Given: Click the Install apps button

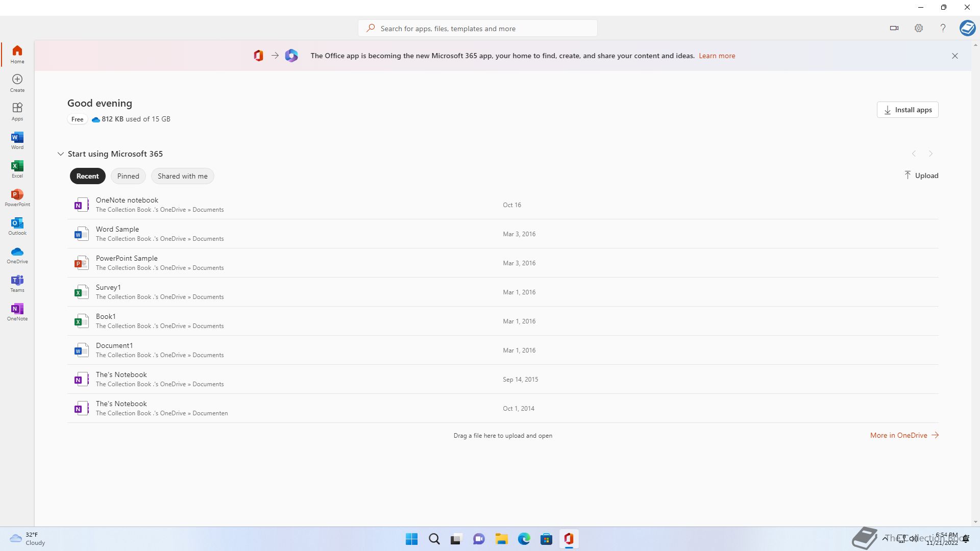Looking at the screenshot, I should point(908,110).
